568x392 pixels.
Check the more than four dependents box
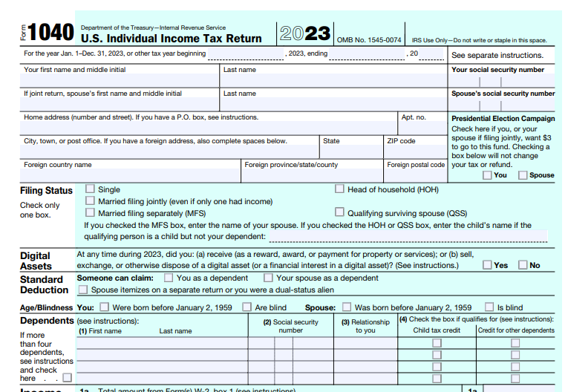pos(68,377)
